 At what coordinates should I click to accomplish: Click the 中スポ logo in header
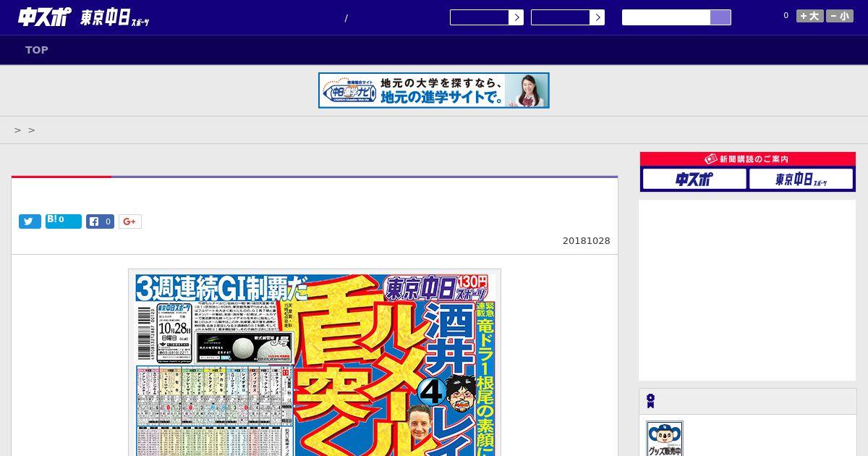point(45,17)
